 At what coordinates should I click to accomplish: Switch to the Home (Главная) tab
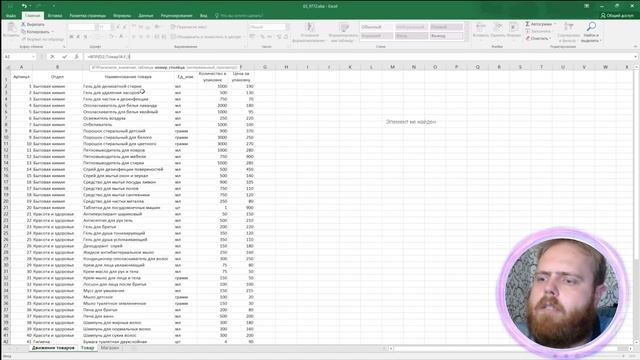pos(32,16)
